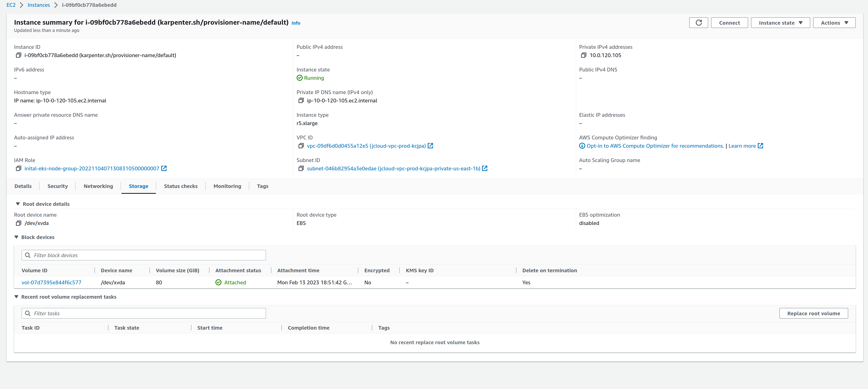Screen dimensions: 868x389
Task: Switch to the Security tab
Action: [57, 186]
